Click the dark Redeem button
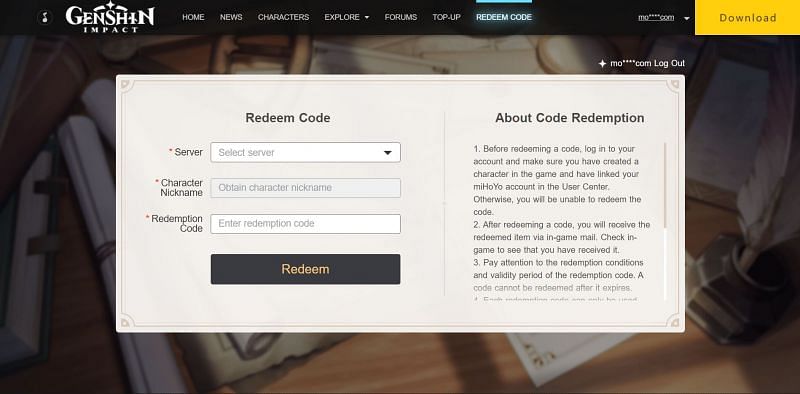The image size is (800, 394). coord(305,269)
